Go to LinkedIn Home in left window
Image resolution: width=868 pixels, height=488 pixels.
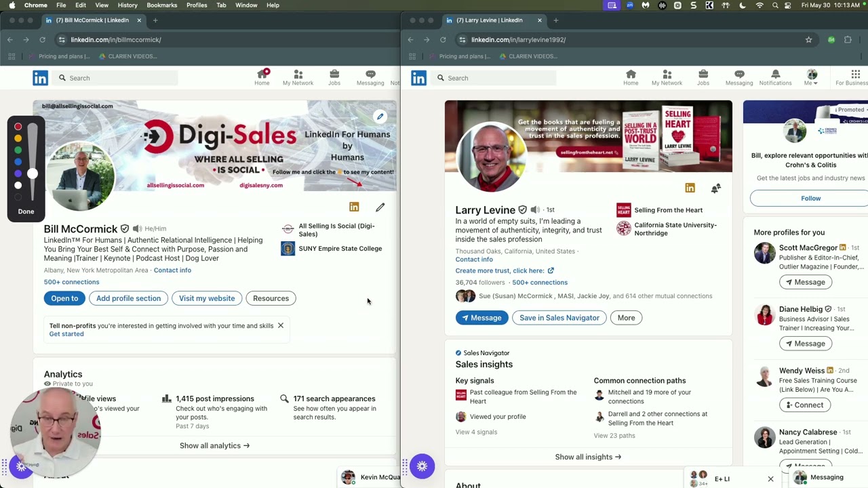click(262, 77)
